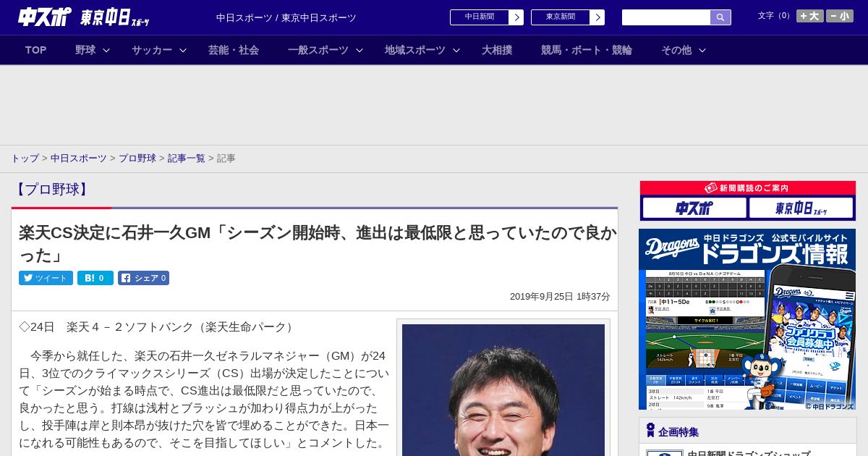
Task: Decrease text size with 小 button
Action: (x=840, y=16)
